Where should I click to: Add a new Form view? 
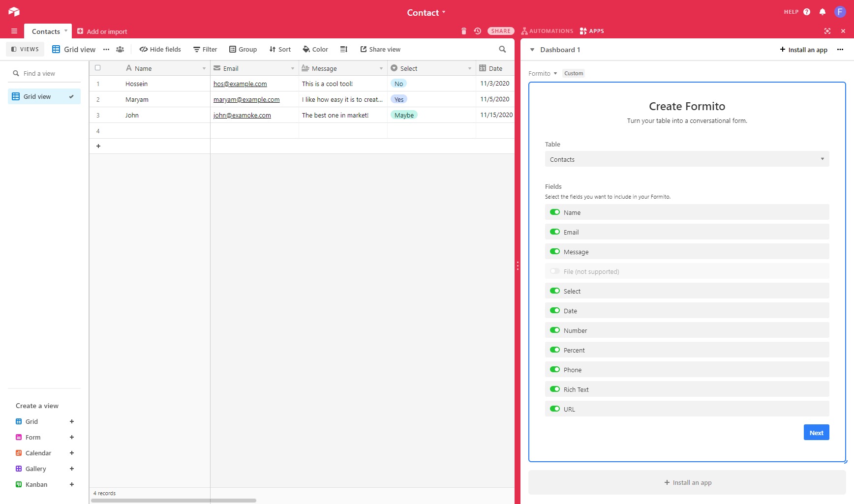[72, 437]
